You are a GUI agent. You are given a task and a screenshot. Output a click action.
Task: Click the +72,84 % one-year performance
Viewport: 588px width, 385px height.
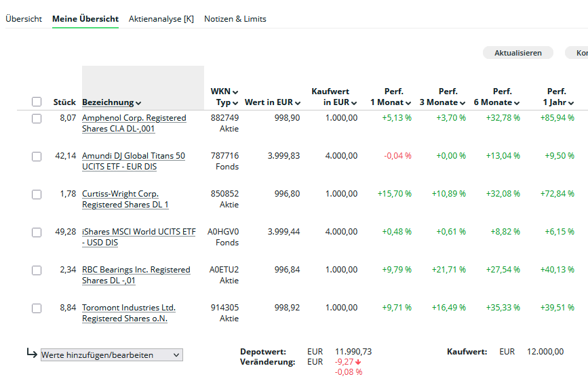tap(557, 194)
